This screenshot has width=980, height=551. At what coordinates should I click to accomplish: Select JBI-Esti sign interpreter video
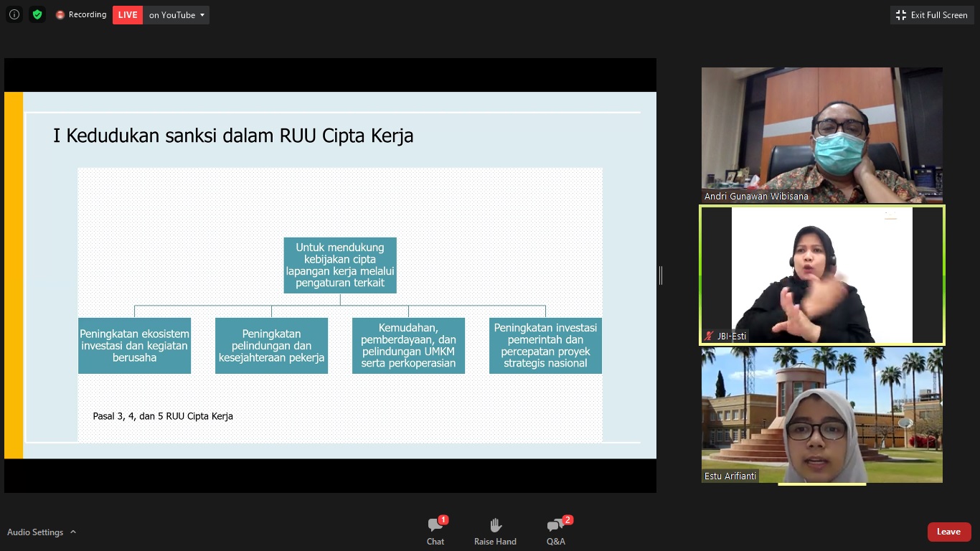click(821, 275)
